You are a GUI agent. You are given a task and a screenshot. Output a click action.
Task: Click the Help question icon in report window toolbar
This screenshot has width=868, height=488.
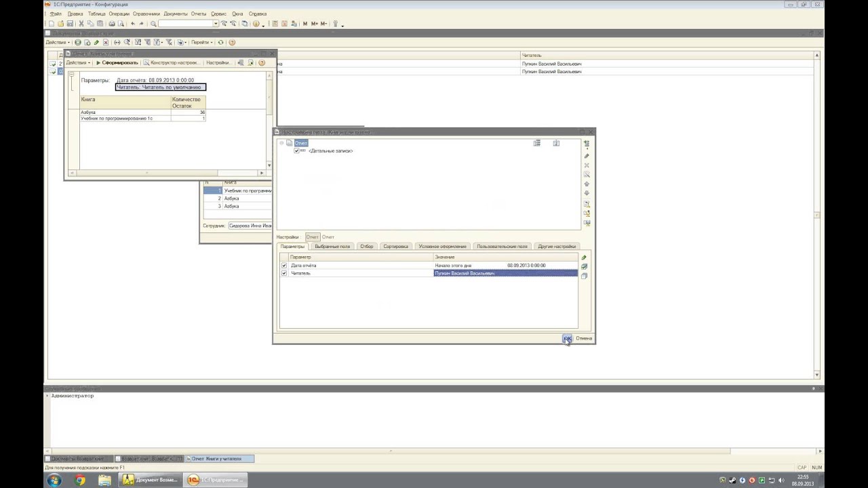click(x=262, y=62)
